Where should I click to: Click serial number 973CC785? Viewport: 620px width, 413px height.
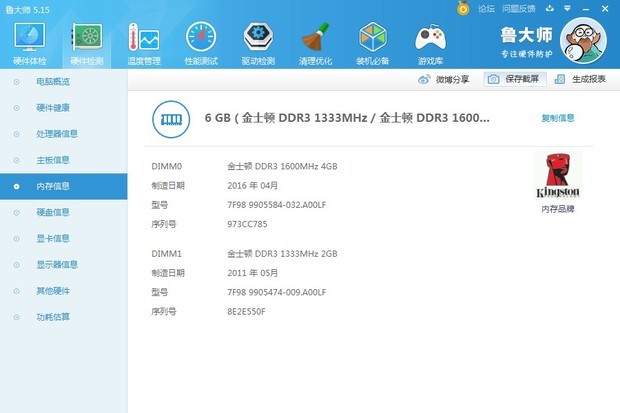click(247, 224)
